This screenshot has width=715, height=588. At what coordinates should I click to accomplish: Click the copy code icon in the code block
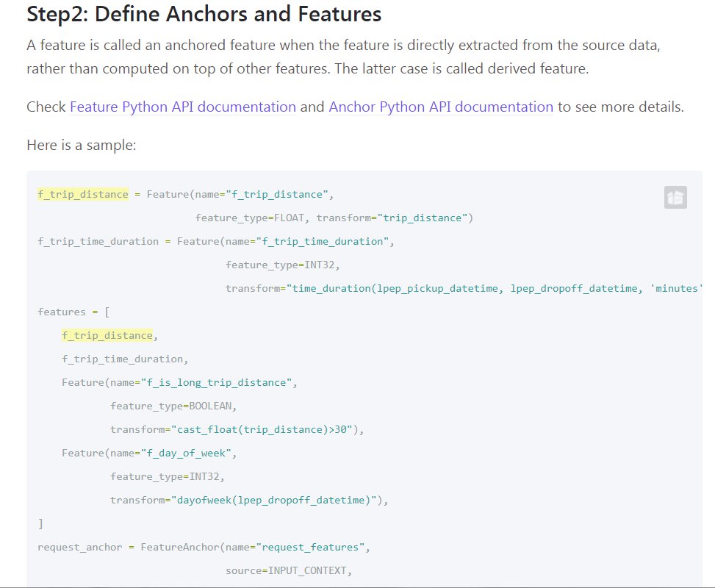coord(675,197)
